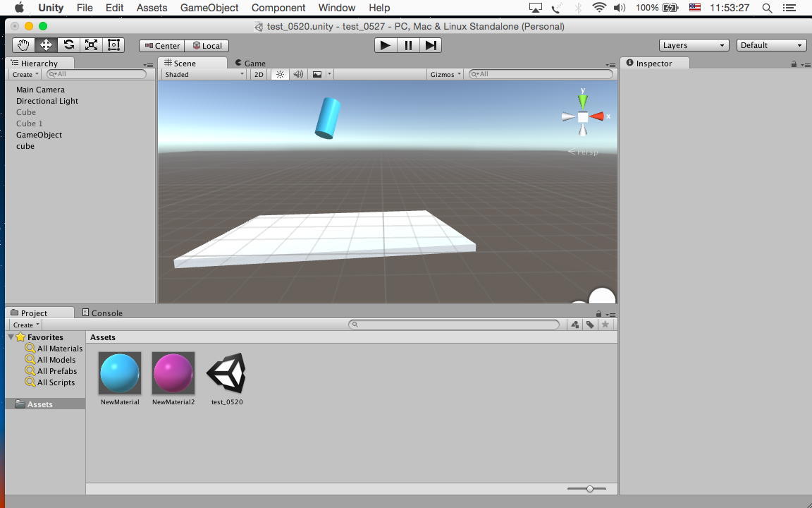812x508 pixels.
Task: Toggle scene effects image icon
Action: click(317, 74)
